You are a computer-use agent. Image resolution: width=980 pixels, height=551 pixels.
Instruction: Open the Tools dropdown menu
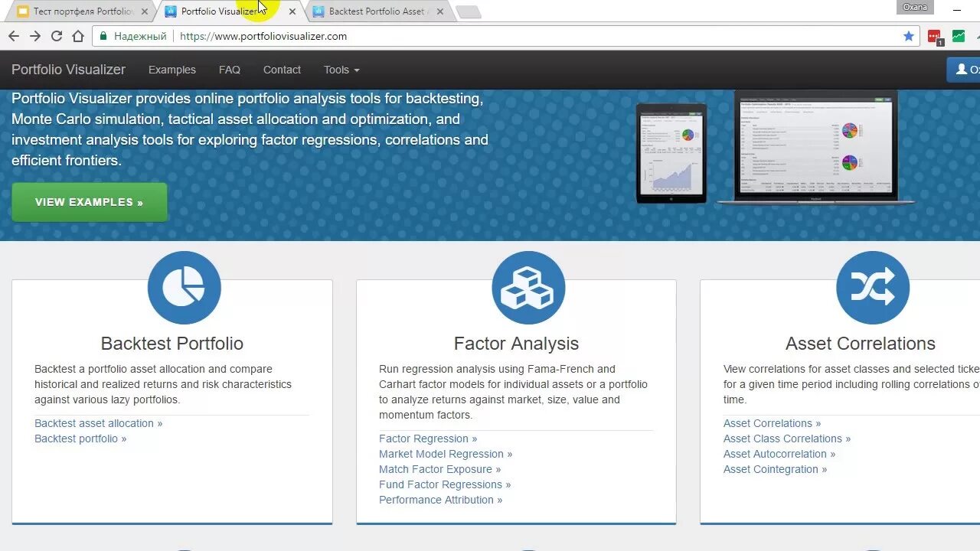click(341, 70)
